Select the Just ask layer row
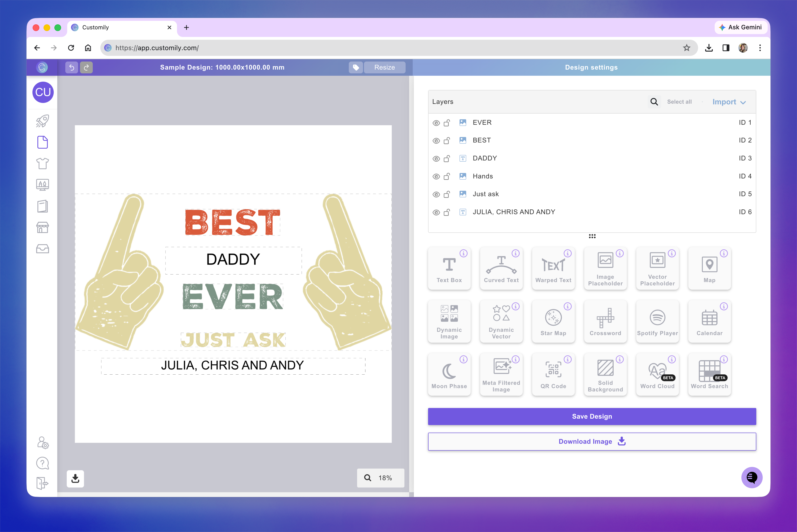The height and width of the screenshot is (532, 797). tap(592, 194)
